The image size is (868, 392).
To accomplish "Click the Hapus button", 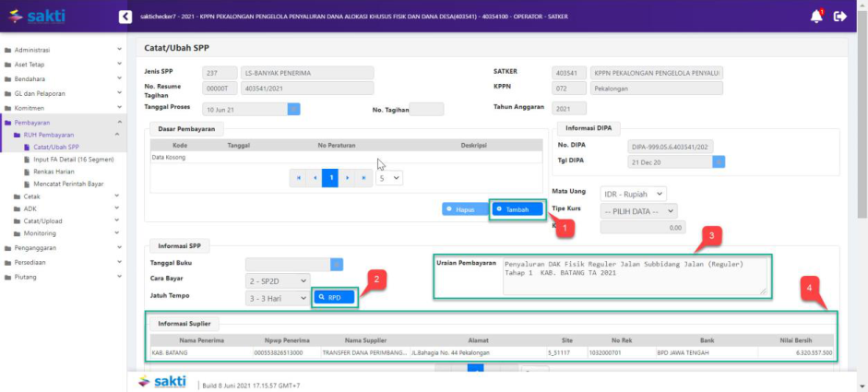I will coord(464,209).
